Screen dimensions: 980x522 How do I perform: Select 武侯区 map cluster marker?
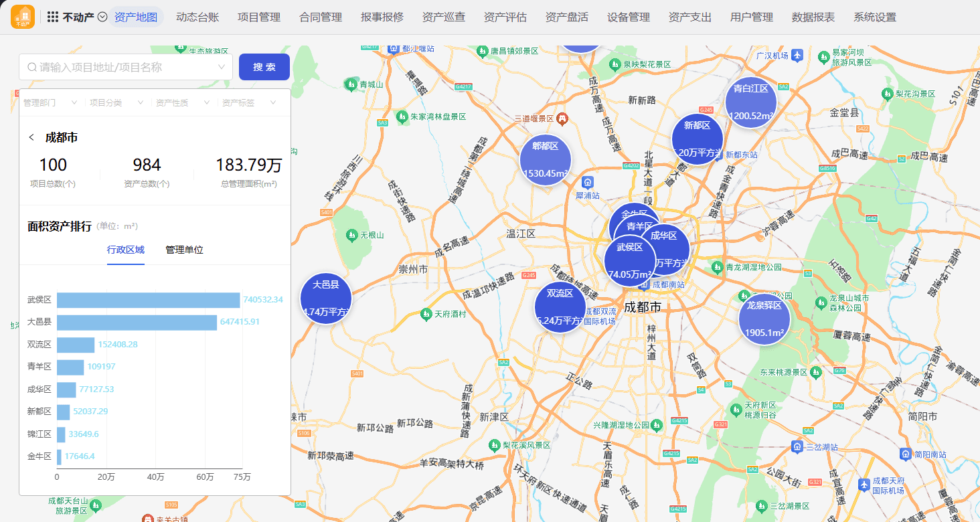pos(630,261)
